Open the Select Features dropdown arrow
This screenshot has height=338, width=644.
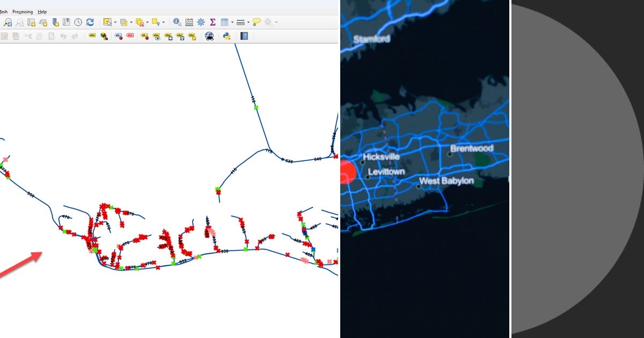point(114,22)
